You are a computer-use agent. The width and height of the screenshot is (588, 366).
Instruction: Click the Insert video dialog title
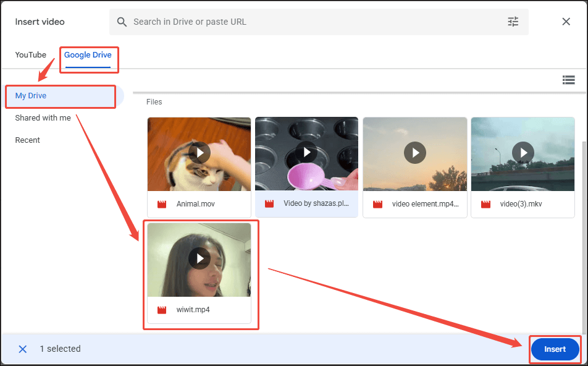pyautogui.click(x=40, y=22)
